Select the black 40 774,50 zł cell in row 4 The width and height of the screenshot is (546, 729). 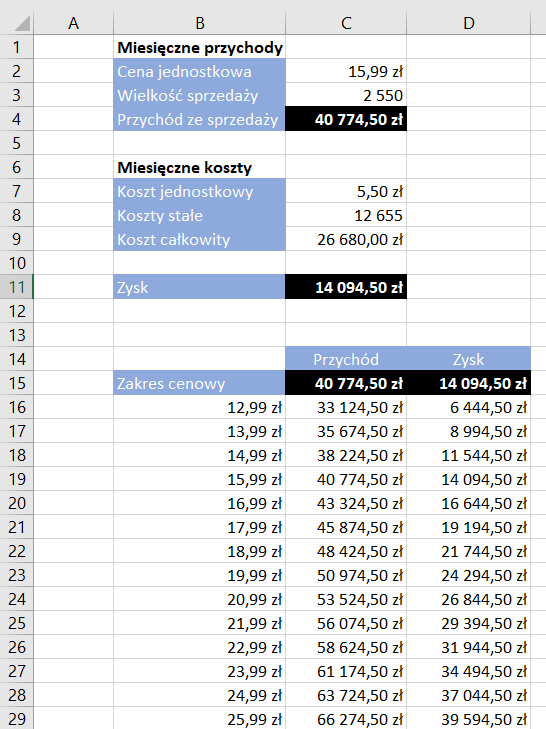[x=346, y=119]
